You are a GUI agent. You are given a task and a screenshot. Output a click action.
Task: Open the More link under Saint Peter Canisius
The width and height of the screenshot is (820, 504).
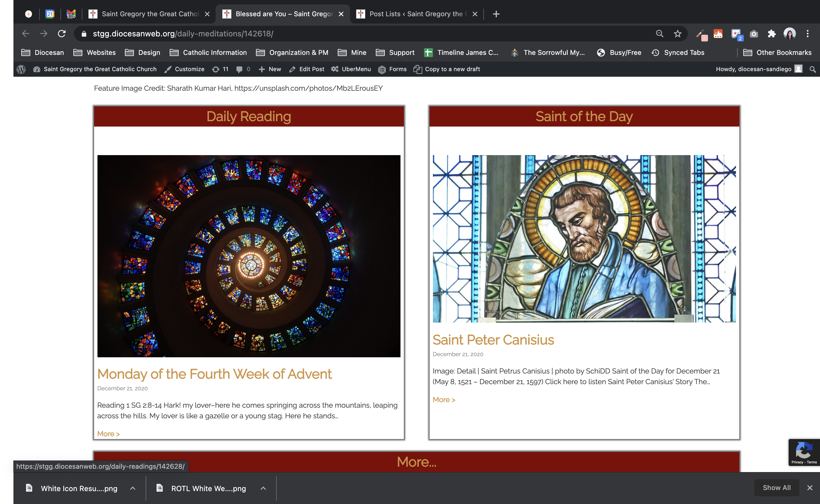pyautogui.click(x=444, y=400)
